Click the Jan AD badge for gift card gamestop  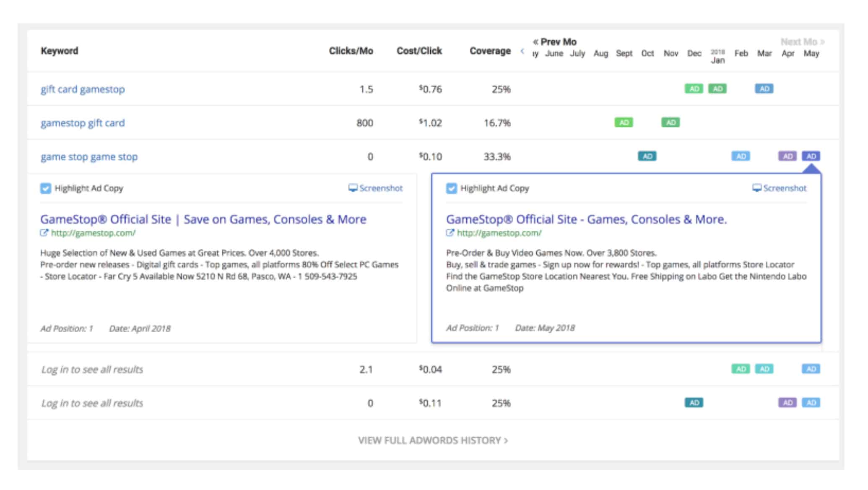(x=717, y=89)
